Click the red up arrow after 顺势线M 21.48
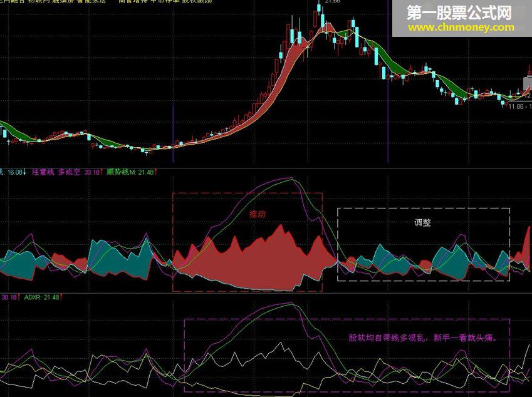This screenshot has width=532, height=397. pos(156,172)
